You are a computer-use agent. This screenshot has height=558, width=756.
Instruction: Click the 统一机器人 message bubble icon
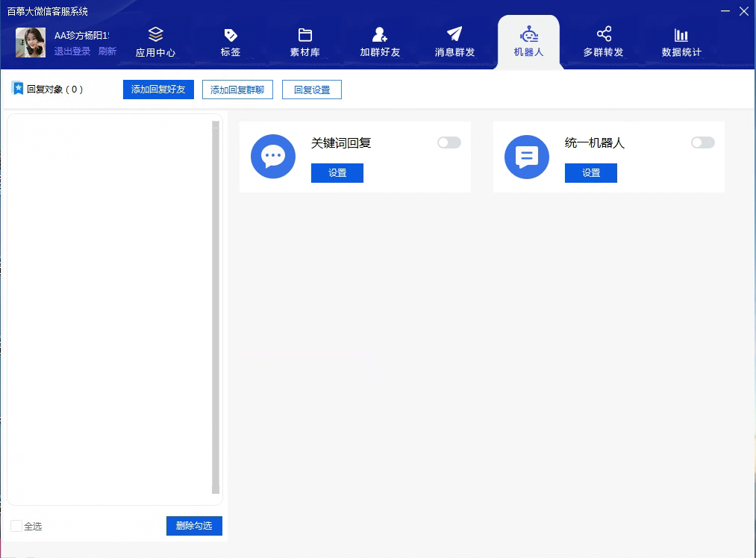coord(527,157)
